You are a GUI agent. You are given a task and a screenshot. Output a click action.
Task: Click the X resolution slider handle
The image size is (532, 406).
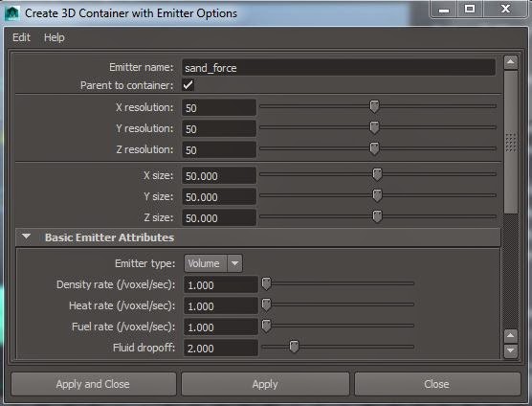click(374, 106)
